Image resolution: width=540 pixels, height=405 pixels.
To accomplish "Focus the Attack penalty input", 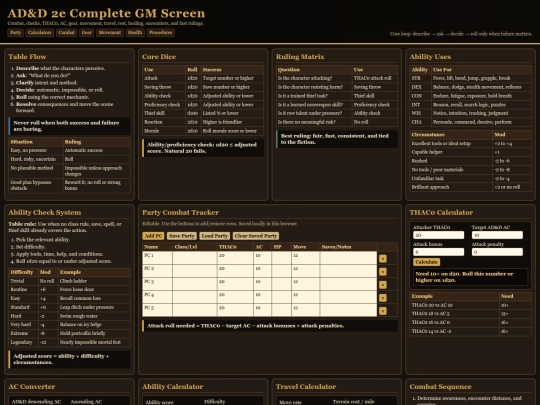I will (497, 252).
